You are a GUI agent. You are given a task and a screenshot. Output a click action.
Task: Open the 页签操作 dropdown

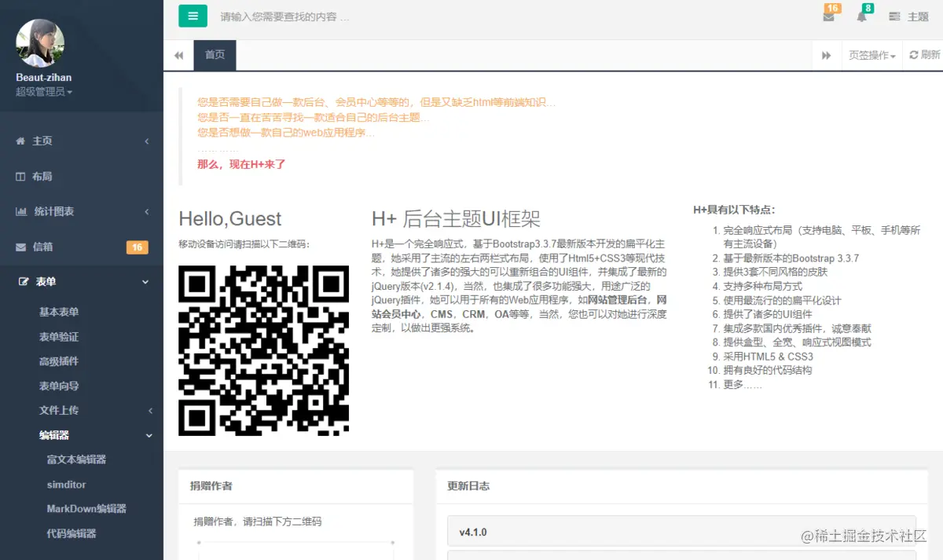[x=872, y=55]
